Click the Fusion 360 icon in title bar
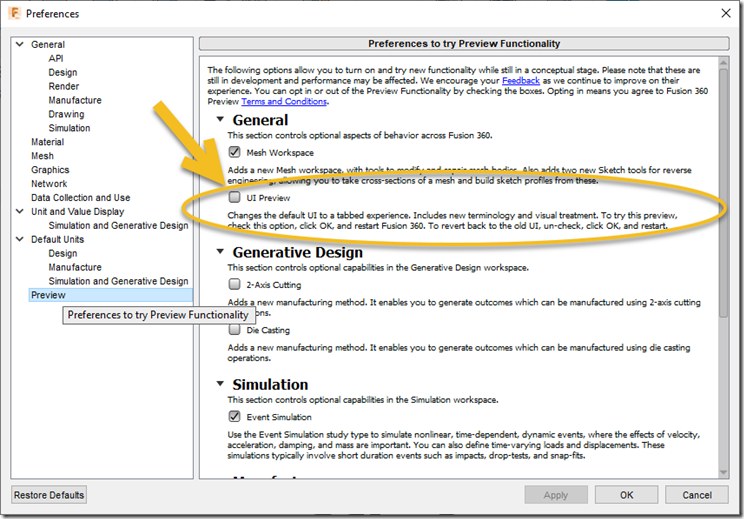The width and height of the screenshot is (744, 519). [14, 13]
